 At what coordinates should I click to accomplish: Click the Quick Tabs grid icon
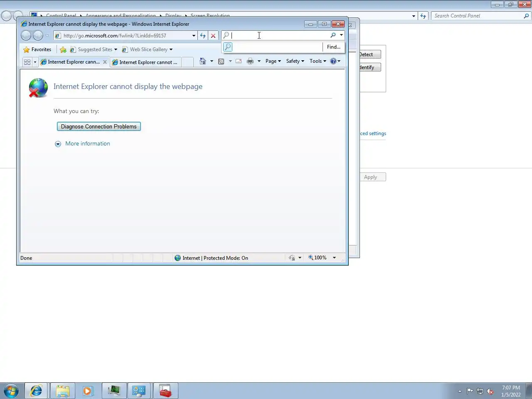27,62
